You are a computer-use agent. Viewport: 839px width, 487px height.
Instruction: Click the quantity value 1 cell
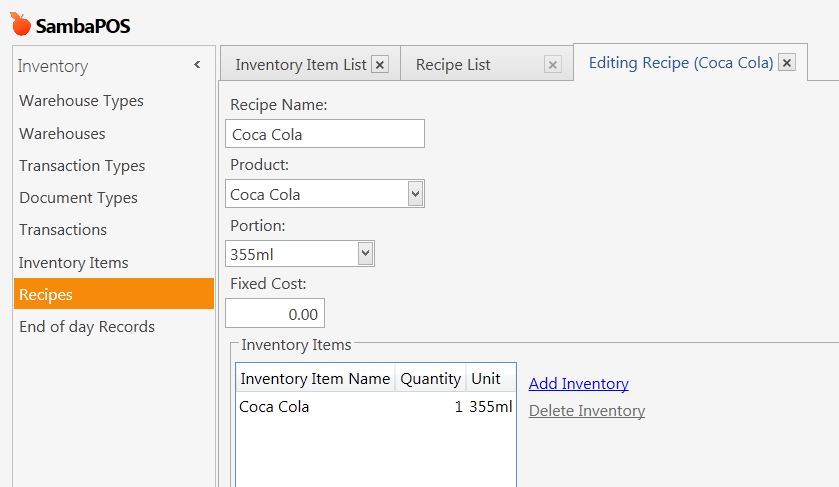[458, 407]
